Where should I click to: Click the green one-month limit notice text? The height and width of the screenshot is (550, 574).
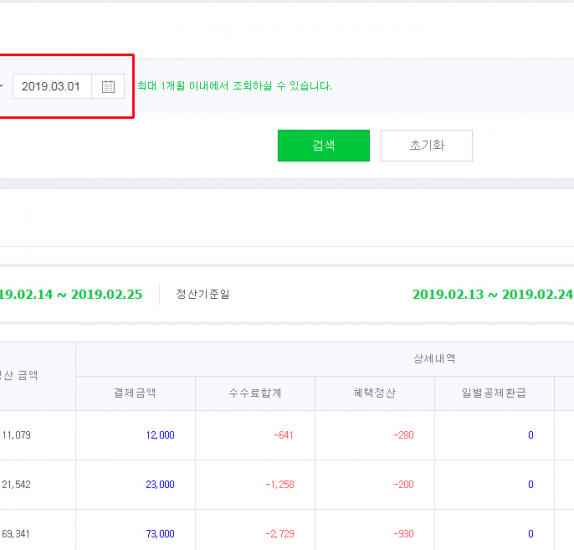pyautogui.click(x=235, y=86)
